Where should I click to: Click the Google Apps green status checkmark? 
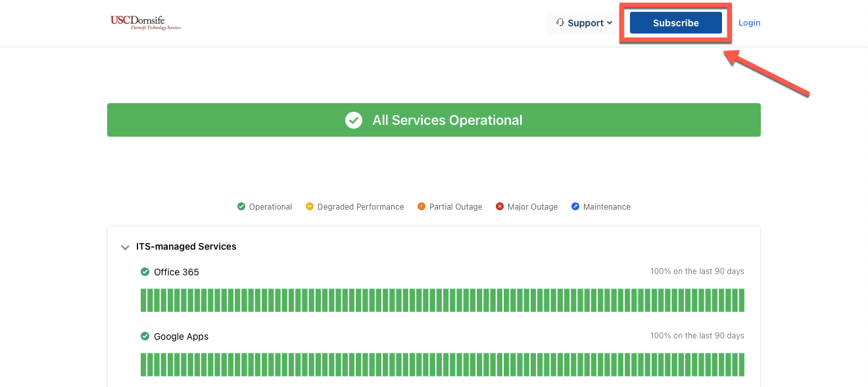tap(145, 336)
